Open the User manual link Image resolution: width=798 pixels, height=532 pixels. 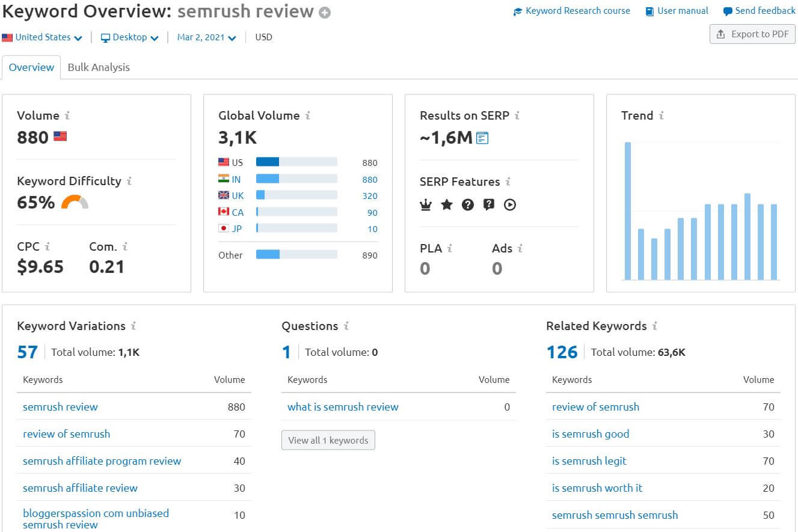683,11
